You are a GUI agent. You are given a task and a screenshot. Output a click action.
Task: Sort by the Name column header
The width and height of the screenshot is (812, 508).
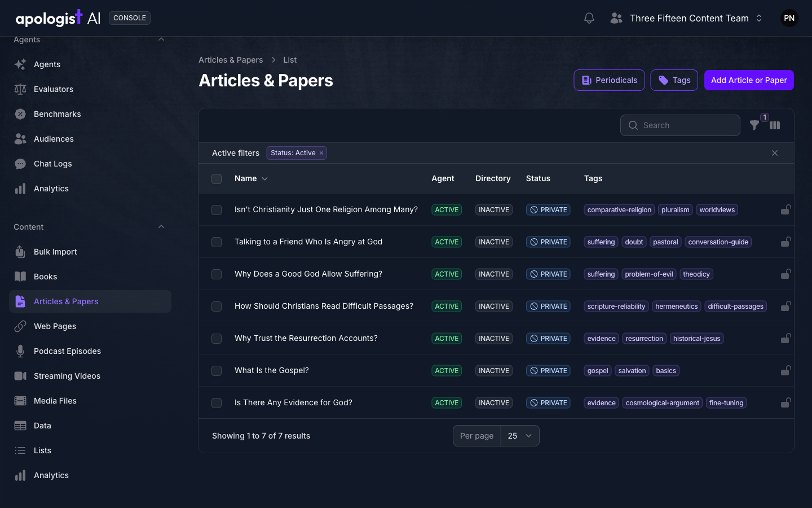pos(251,178)
